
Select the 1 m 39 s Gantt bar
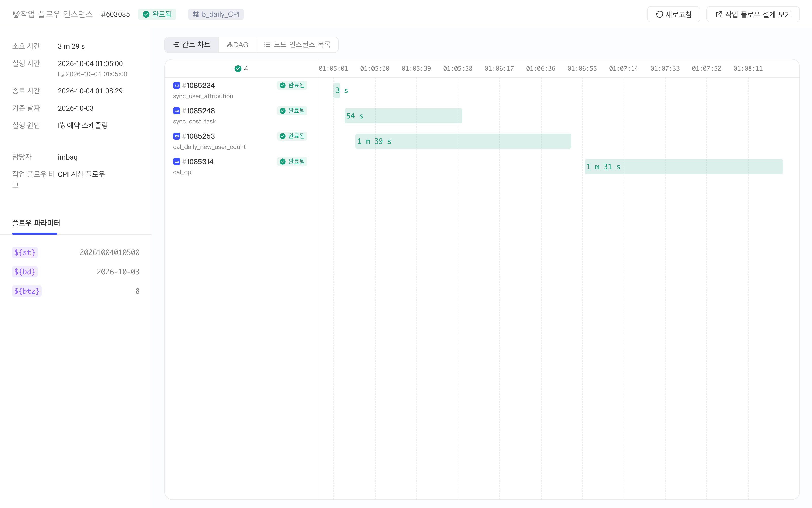pyautogui.click(x=463, y=141)
